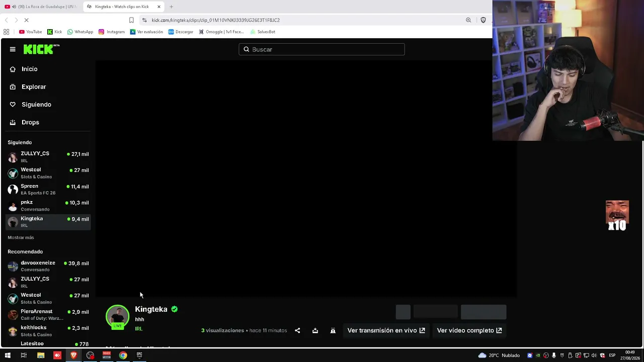Go back in browser history
Screen dimensions: 644x362
point(6,20)
